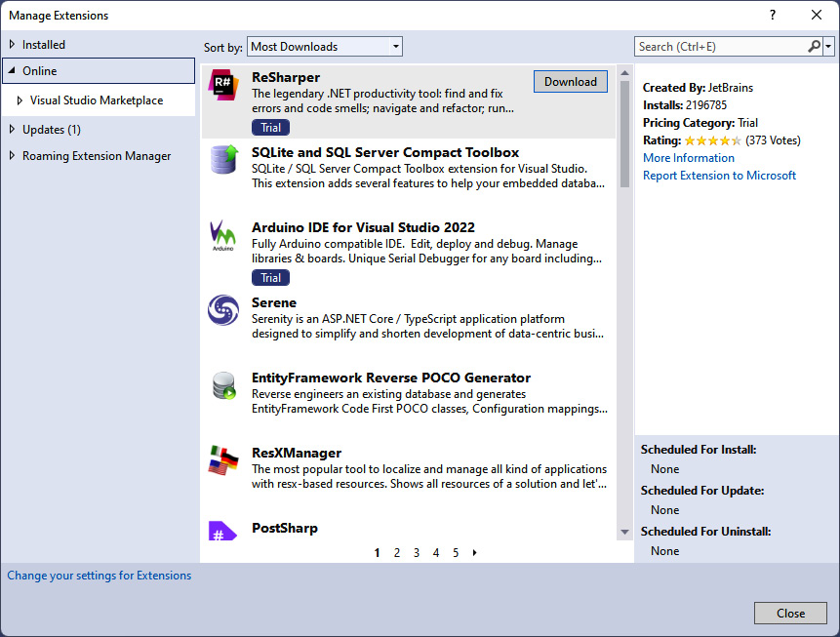Click the Scheduled For Update label
The height and width of the screenshot is (637, 840).
point(702,491)
